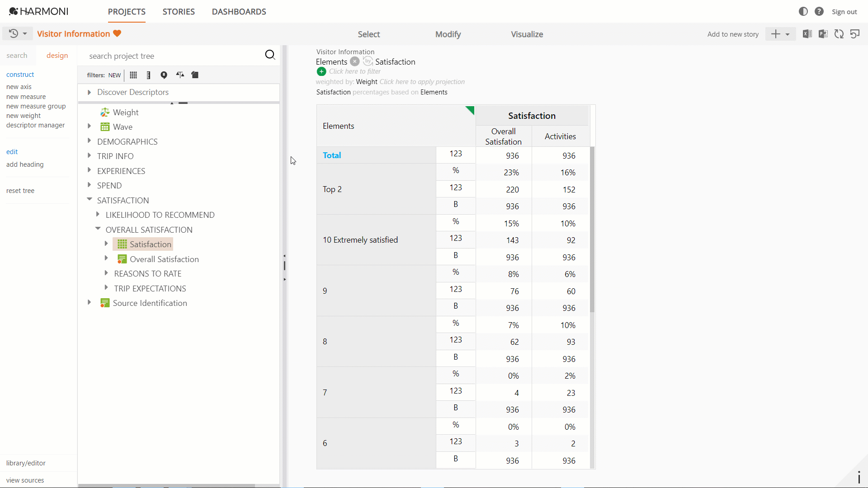This screenshot has height=488, width=868.
Task: Switch to the search tab
Action: (x=17, y=56)
